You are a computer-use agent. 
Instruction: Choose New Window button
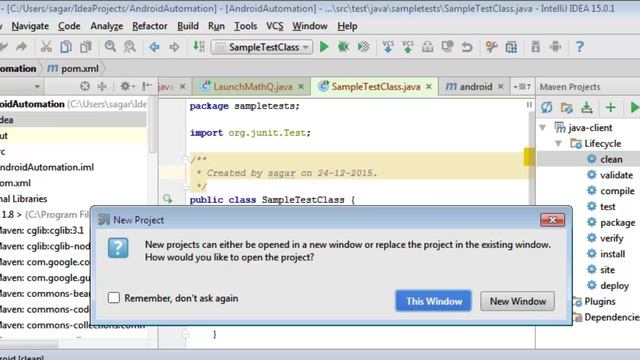(x=518, y=301)
